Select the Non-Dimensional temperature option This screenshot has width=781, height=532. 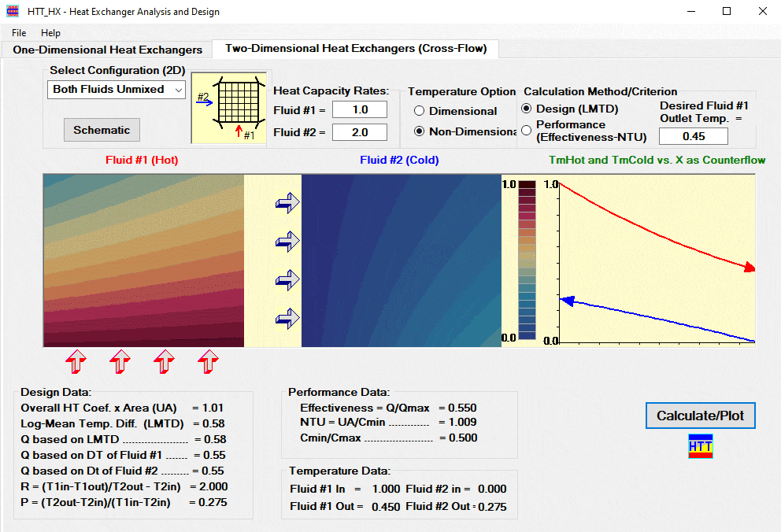point(420,131)
